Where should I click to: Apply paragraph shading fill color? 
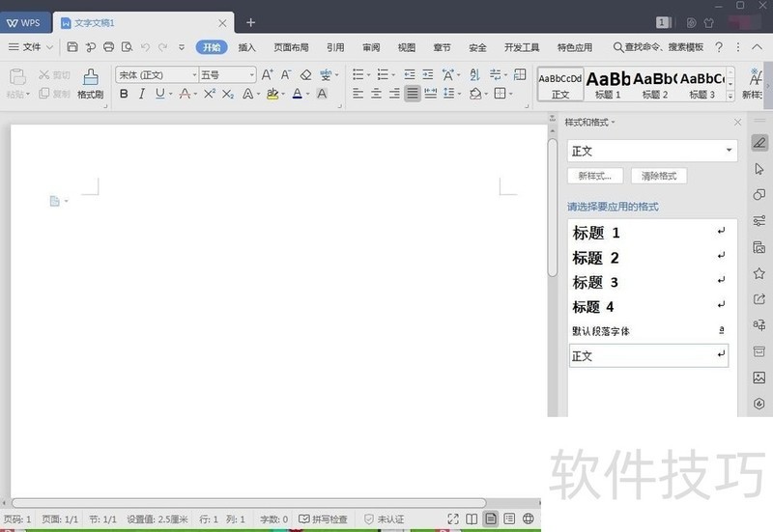[475, 94]
